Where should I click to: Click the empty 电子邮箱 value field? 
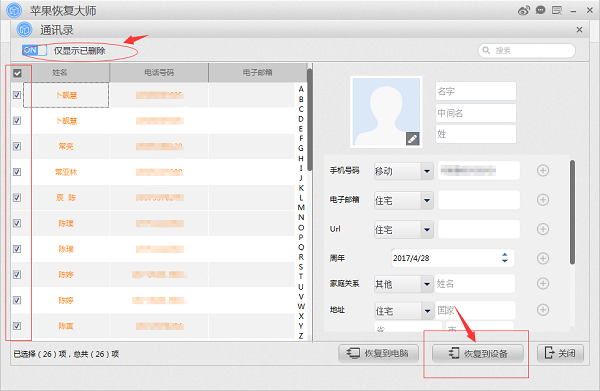[x=479, y=200]
